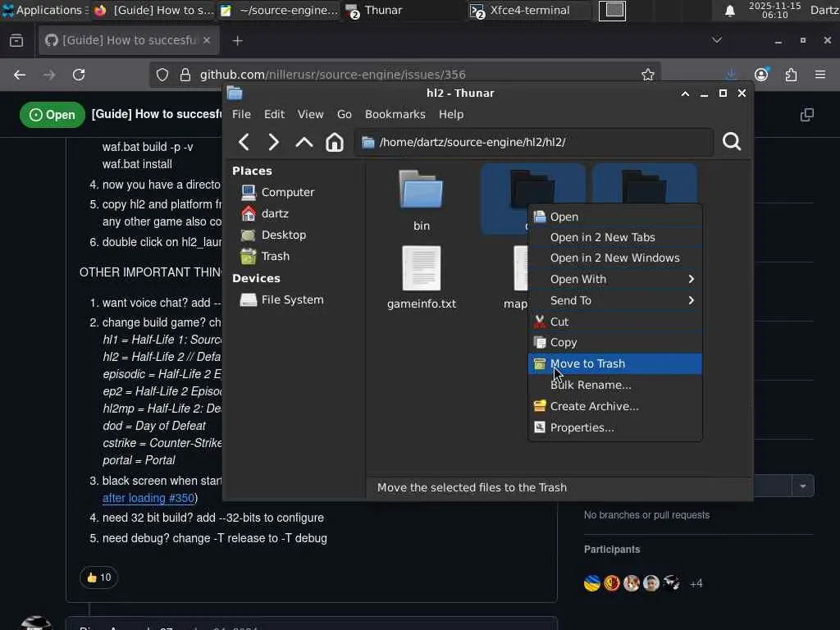
Task: Click the green Open issue badge
Action: (x=52, y=115)
